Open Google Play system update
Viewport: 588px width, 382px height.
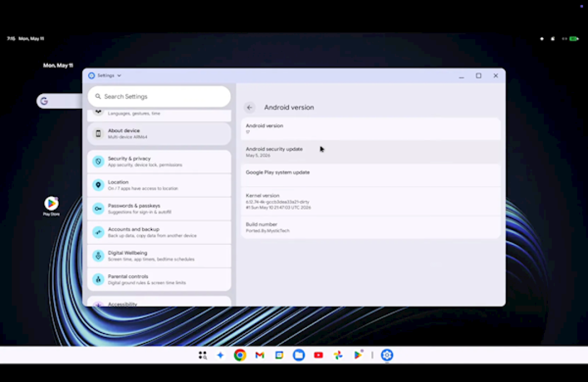[371, 175]
